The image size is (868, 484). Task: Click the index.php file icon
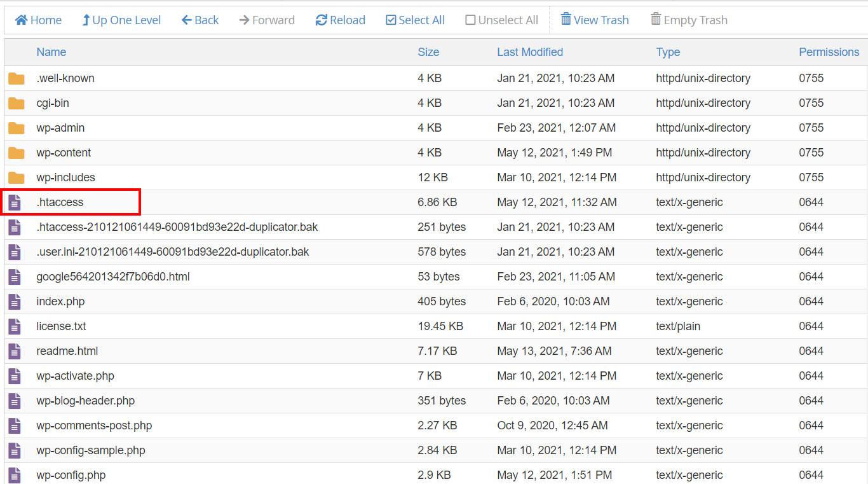15,302
